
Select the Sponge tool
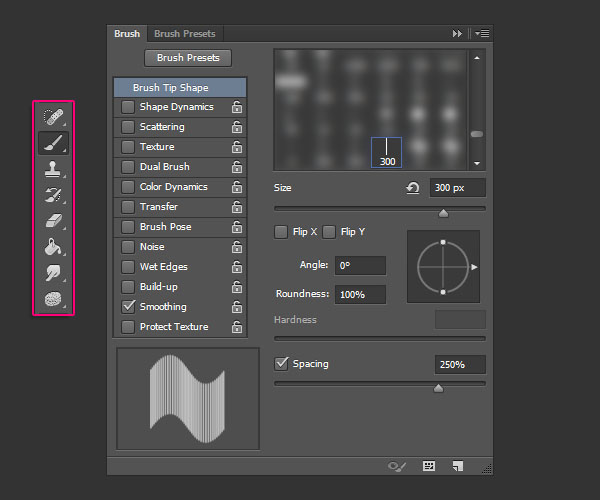coord(52,299)
